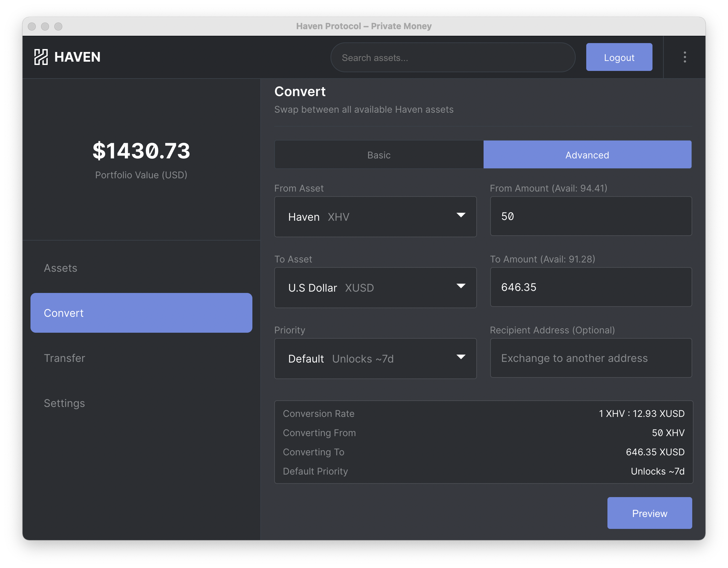The image size is (728, 568).
Task: Click the From Amount (Avail: 94.41) label
Action: [549, 189]
